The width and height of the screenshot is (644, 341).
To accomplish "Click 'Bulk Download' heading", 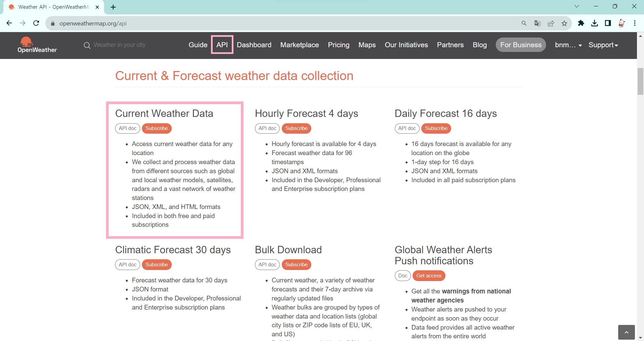I will pos(288,250).
